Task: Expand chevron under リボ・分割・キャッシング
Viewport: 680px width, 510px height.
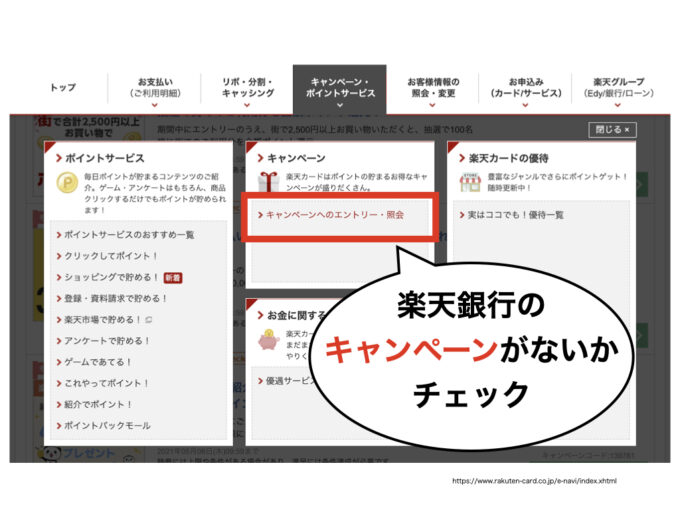Action: tap(247, 105)
